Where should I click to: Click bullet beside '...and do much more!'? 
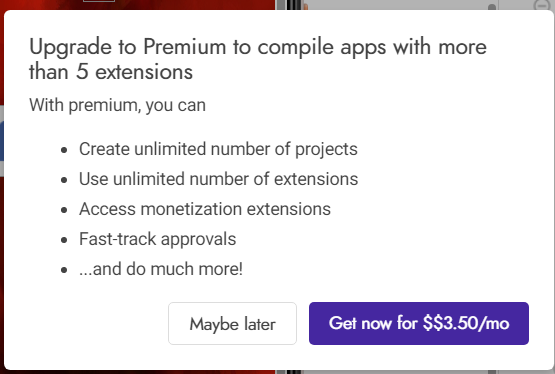64,270
